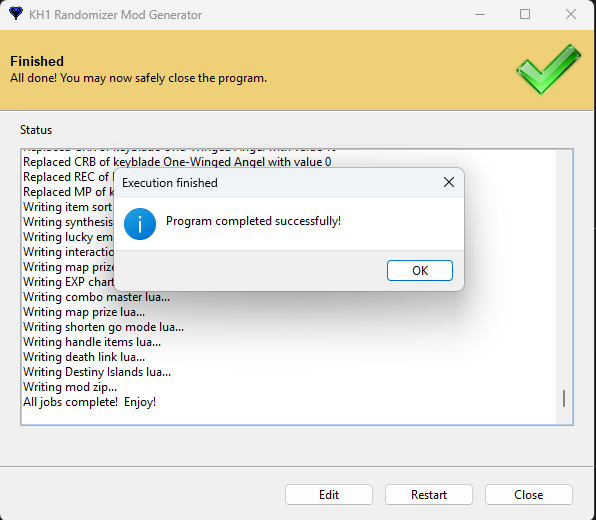Click the 'Writing death link lua...' line
The height and width of the screenshot is (520, 596).
(x=84, y=357)
